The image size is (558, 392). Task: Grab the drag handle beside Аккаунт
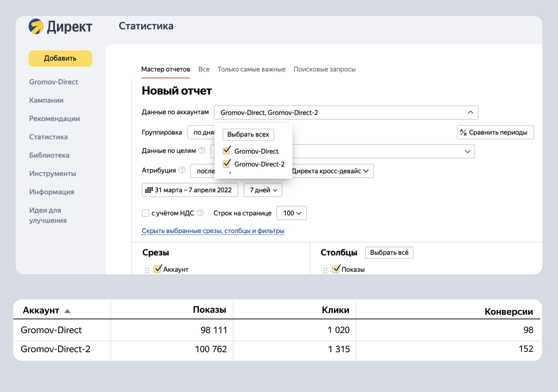point(147,270)
